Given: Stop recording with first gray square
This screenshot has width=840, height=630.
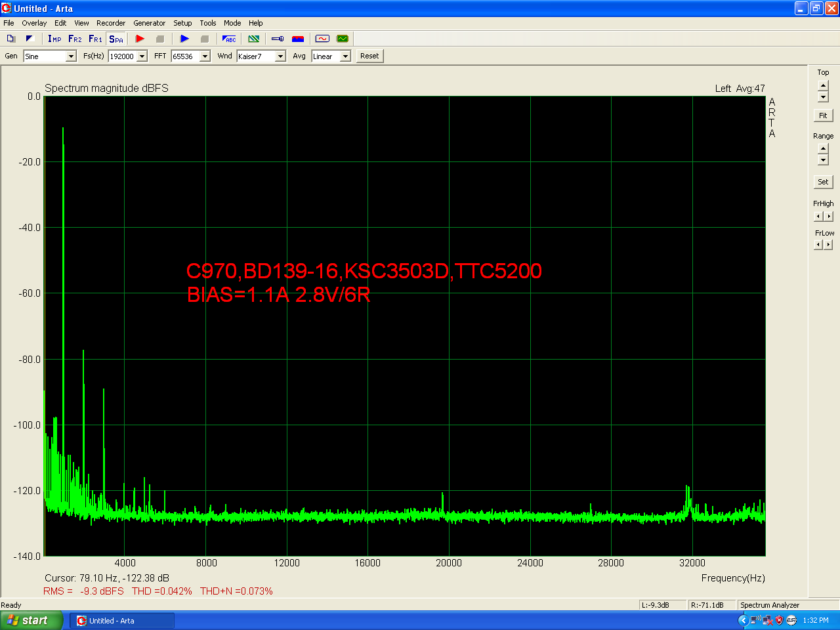Looking at the screenshot, I should pyautogui.click(x=159, y=39).
